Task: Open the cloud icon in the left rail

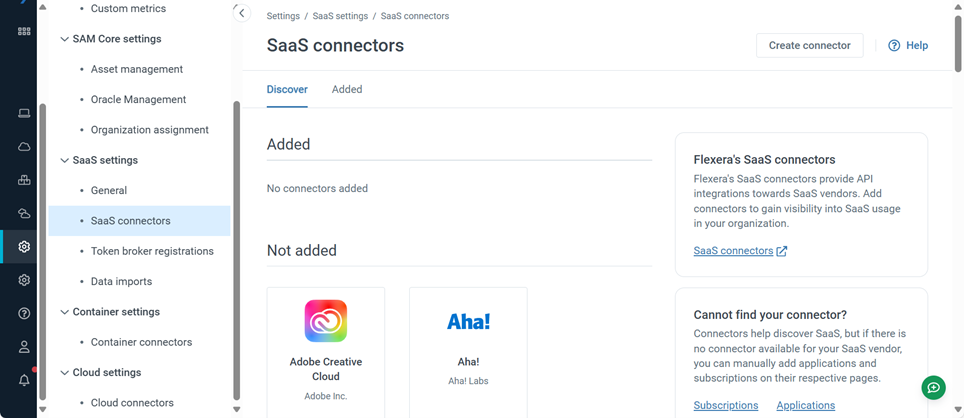Action: pyautogui.click(x=24, y=147)
